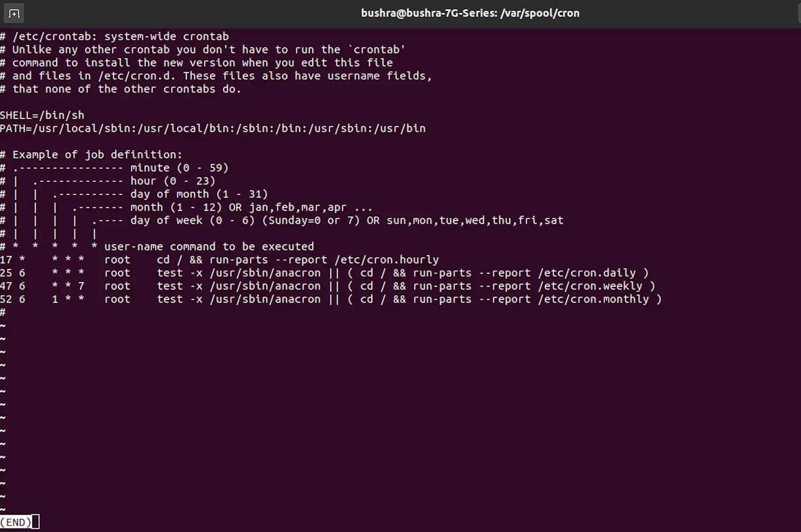801x532 pixels.
Task: Click the word root on the hourly job line
Action: click(x=117, y=260)
